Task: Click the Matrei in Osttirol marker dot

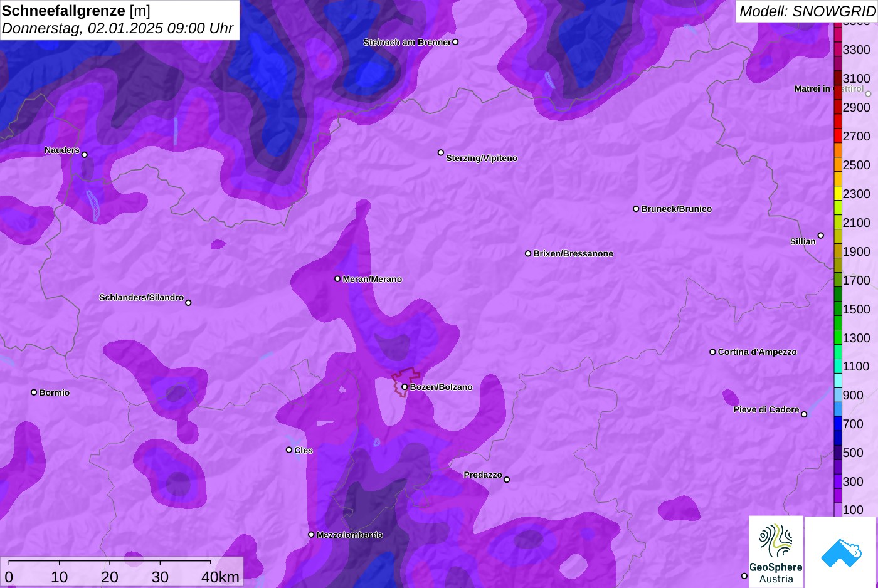Action: click(x=869, y=94)
